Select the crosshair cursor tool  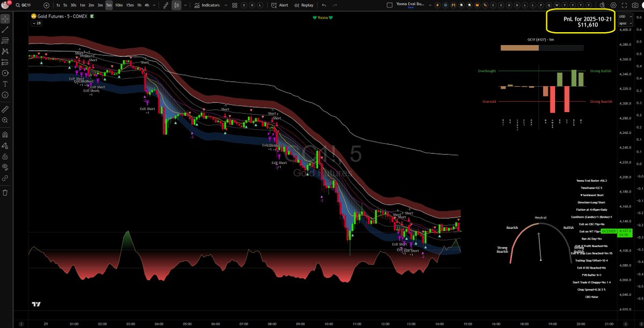pyautogui.click(x=5, y=19)
